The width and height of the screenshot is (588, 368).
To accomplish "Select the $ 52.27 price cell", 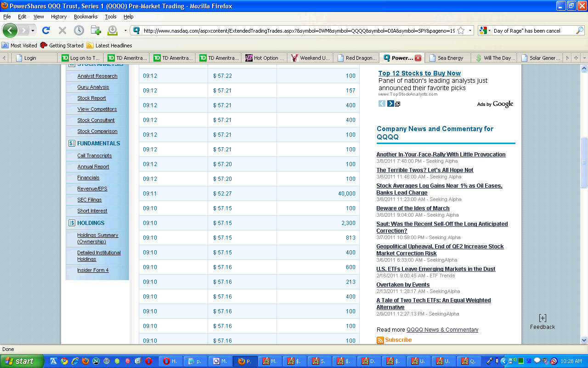I will (x=242, y=194).
